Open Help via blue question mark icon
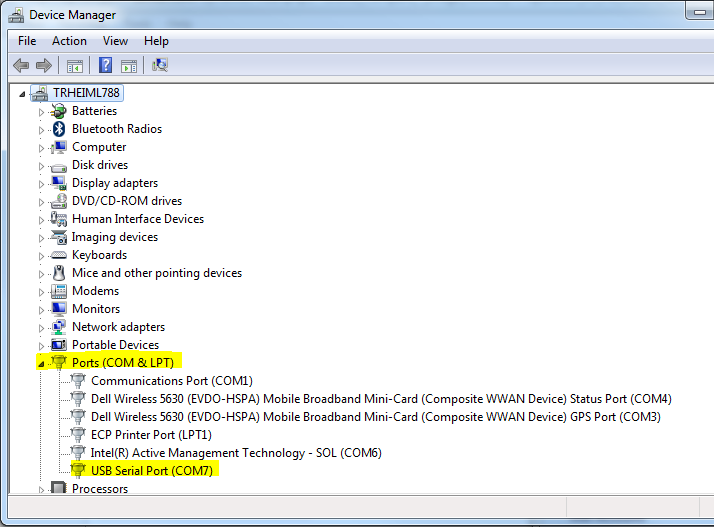 (x=105, y=66)
